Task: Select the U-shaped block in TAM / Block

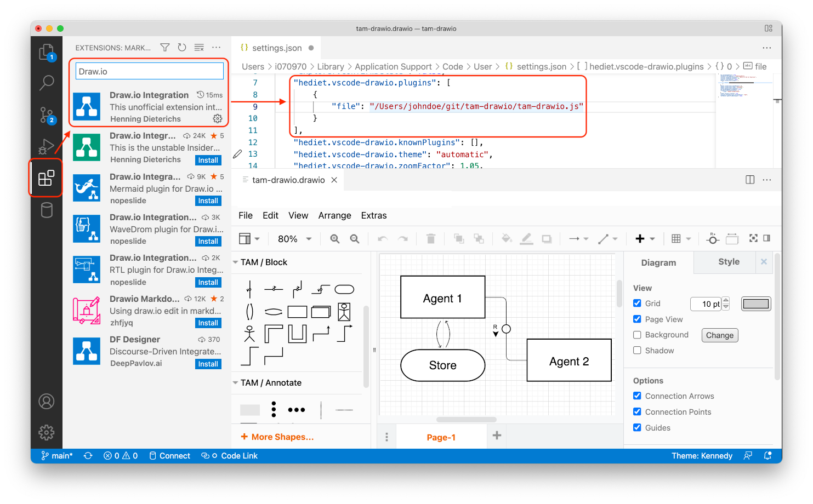Action: pyautogui.click(x=297, y=334)
